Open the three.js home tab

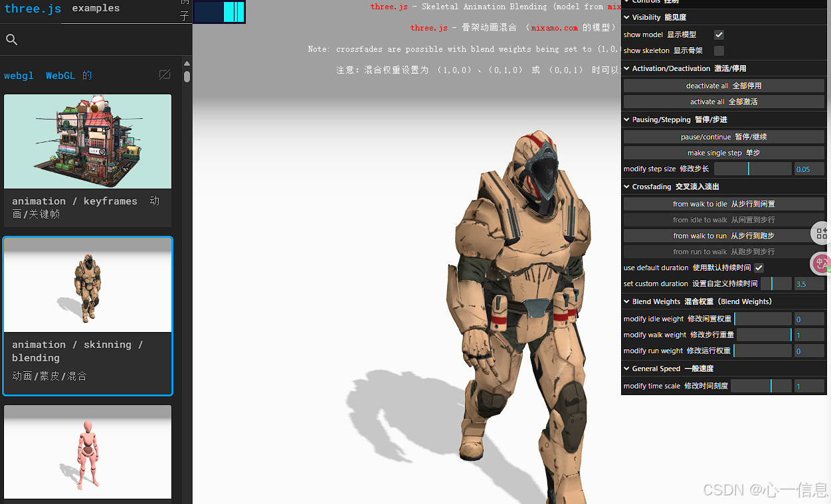point(33,9)
